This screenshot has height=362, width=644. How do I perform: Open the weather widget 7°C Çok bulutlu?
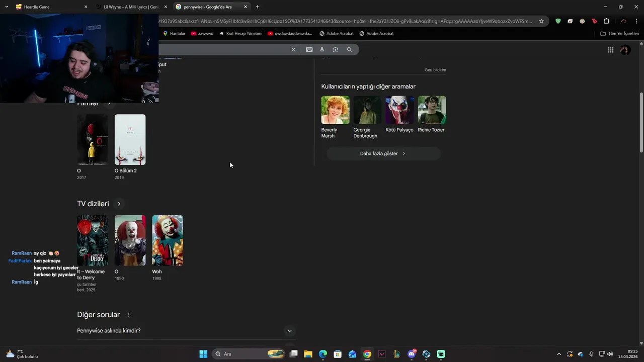(22, 354)
